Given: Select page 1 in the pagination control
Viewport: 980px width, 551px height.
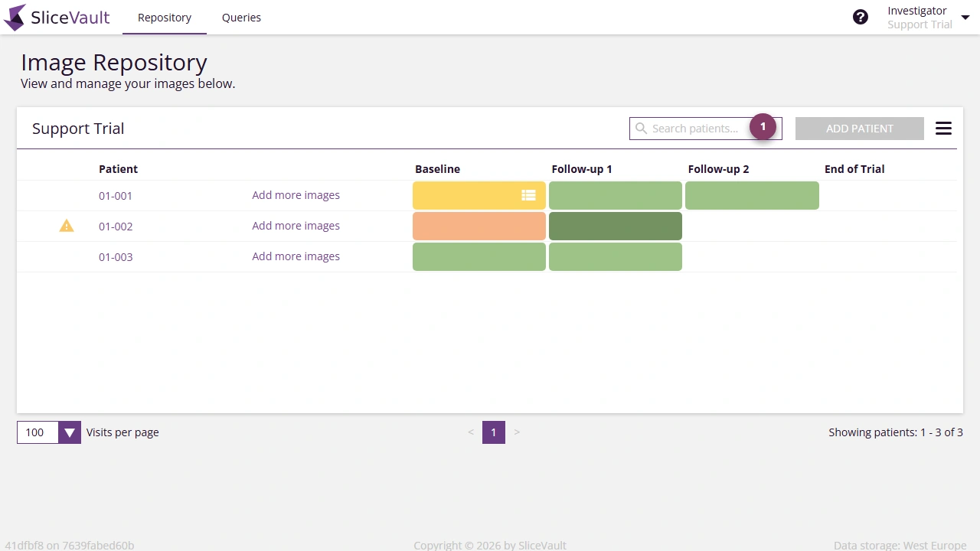Looking at the screenshot, I should [x=494, y=432].
